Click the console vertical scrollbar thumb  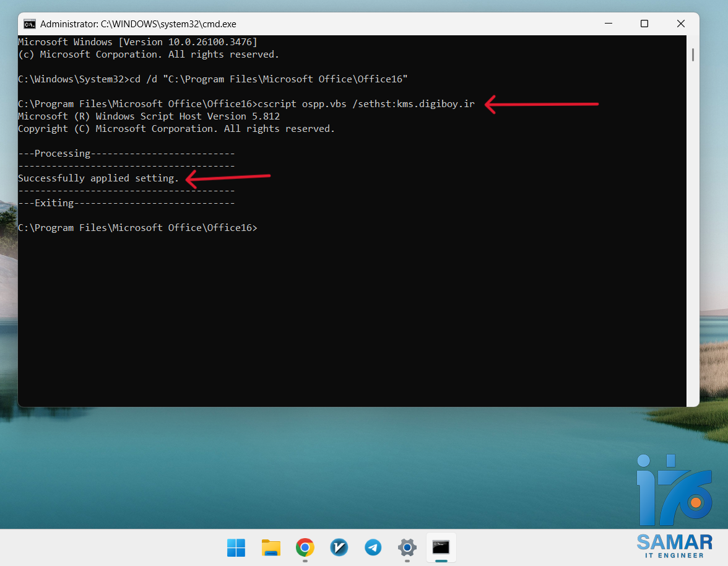pos(693,54)
